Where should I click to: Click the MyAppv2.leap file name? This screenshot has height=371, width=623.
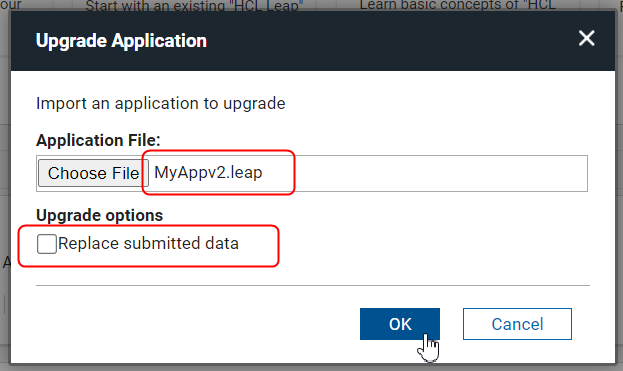click(x=208, y=173)
